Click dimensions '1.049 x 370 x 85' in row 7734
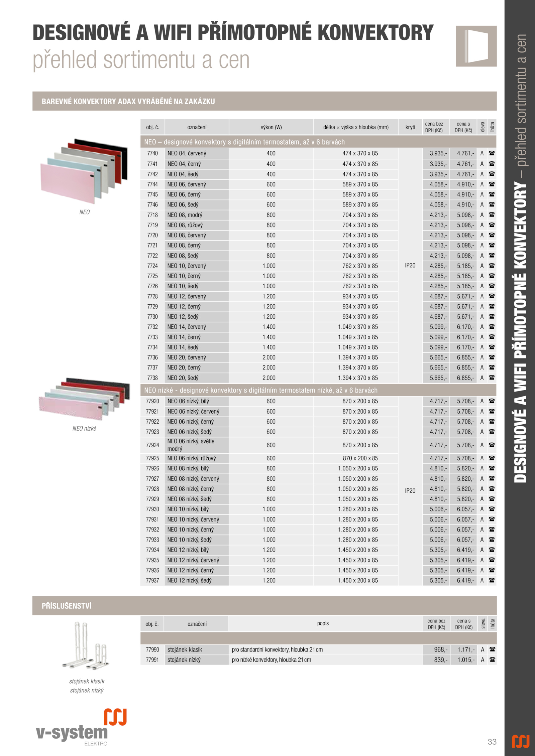Viewport: 535px width, 756px height. click(x=358, y=347)
